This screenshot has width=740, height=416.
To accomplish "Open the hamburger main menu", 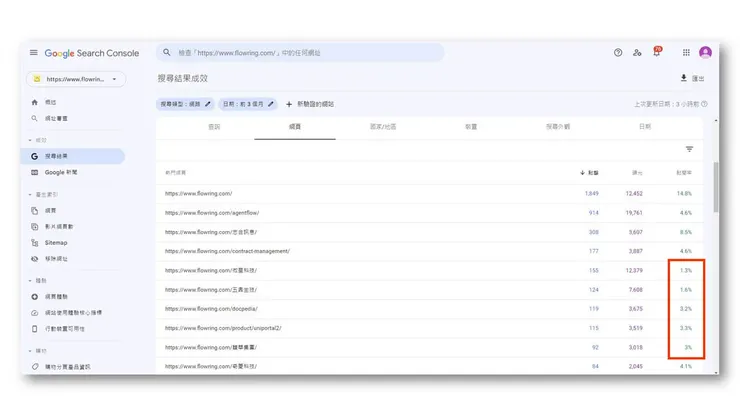I will point(34,52).
